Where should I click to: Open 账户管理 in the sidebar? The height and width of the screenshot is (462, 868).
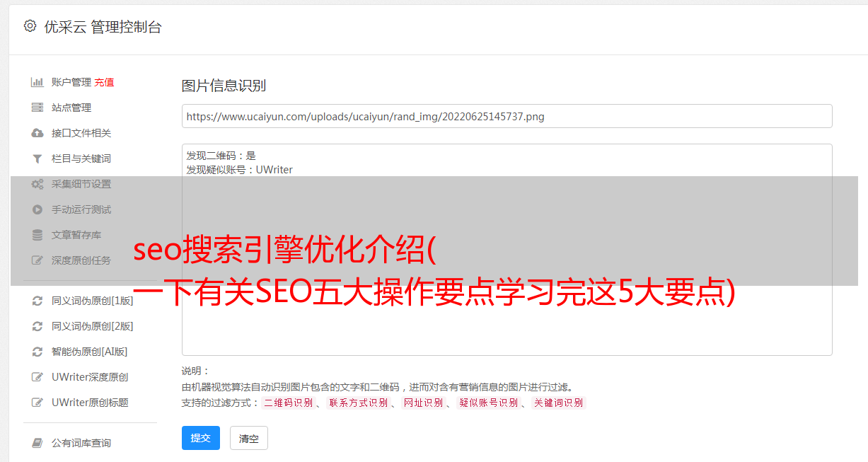[71, 82]
